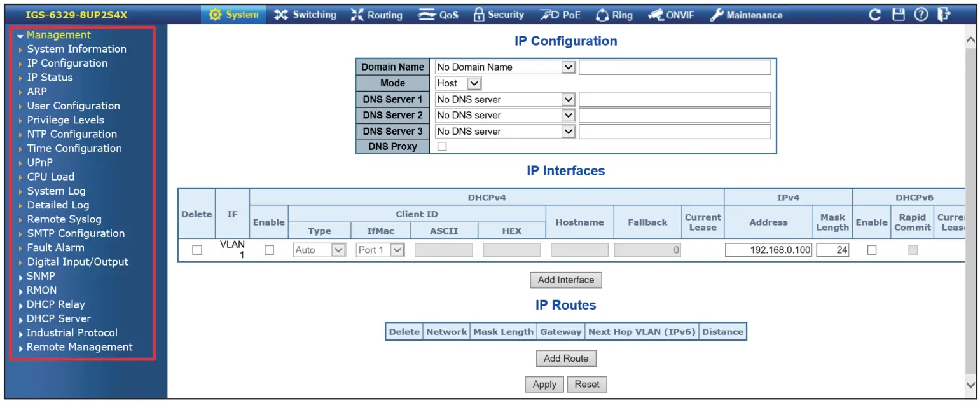Click the IPv4 Address field 192.168.0.100
Viewport: 980px width, 403px height.
[x=768, y=250]
